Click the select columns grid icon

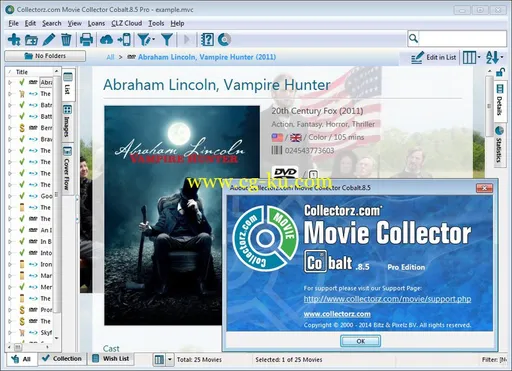469,58
